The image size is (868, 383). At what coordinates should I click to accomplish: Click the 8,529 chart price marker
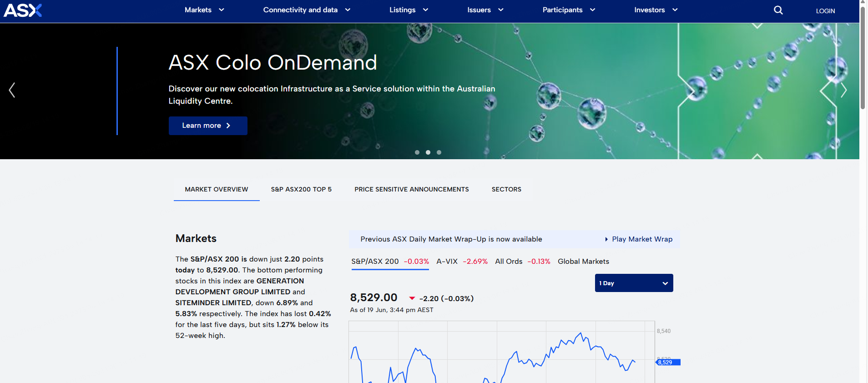click(668, 362)
